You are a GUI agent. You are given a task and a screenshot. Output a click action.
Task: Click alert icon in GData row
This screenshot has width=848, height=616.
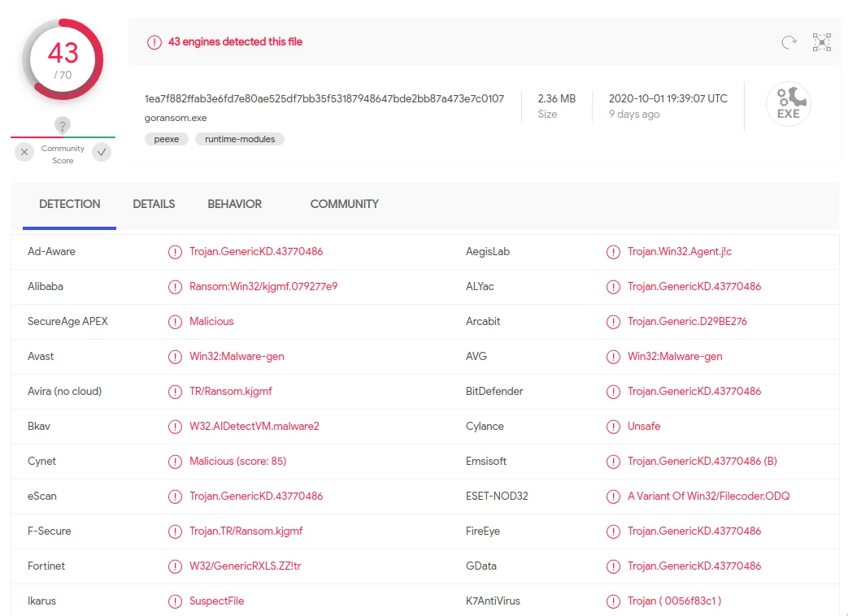[613, 566]
